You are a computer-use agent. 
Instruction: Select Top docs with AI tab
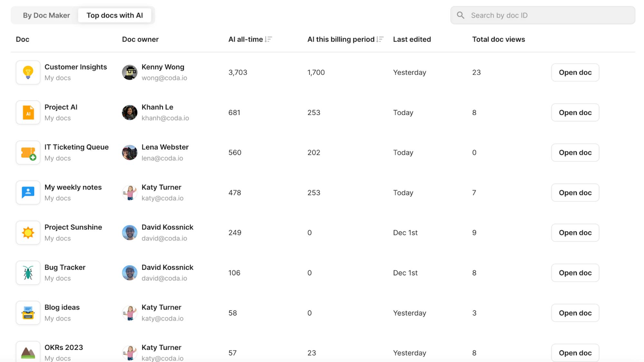[x=115, y=15]
